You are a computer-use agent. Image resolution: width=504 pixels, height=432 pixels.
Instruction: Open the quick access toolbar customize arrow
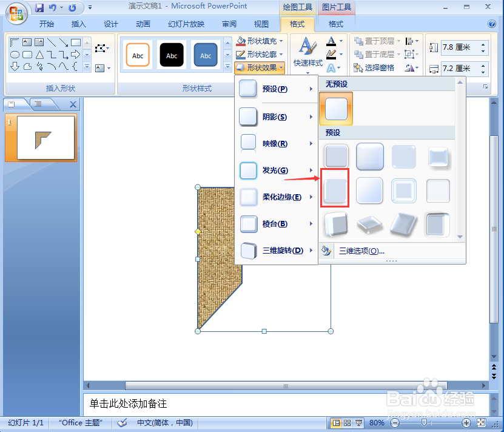pyautogui.click(x=90, y=7)
